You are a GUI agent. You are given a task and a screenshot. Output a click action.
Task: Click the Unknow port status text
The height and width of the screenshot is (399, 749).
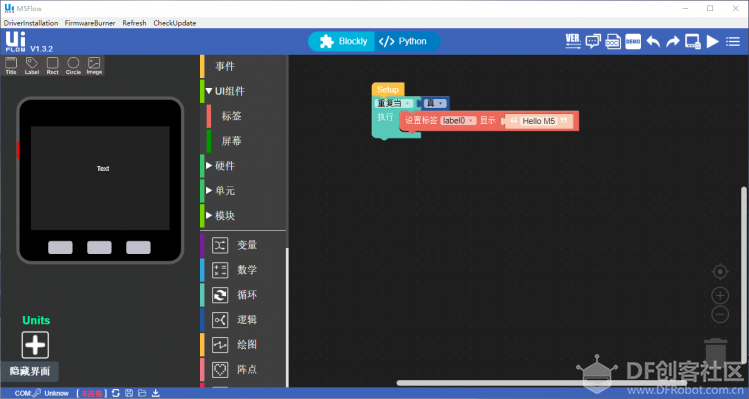coord(56,393)
